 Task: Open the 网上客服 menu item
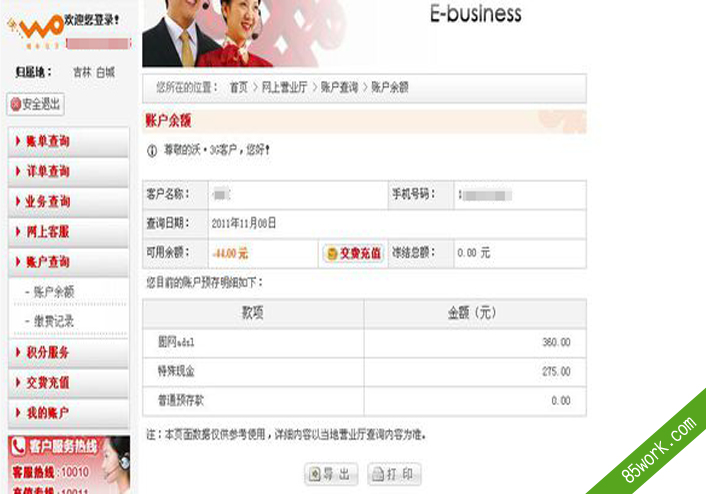(x=68, y=232)
